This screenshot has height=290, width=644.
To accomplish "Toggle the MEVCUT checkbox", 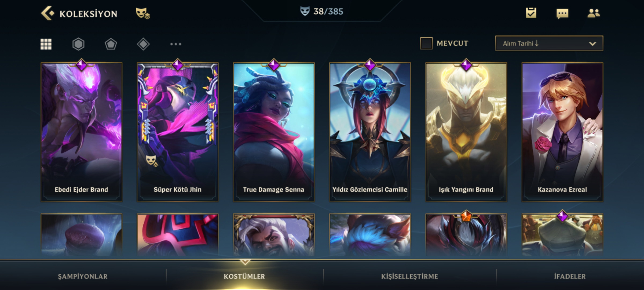I will 426,43.
